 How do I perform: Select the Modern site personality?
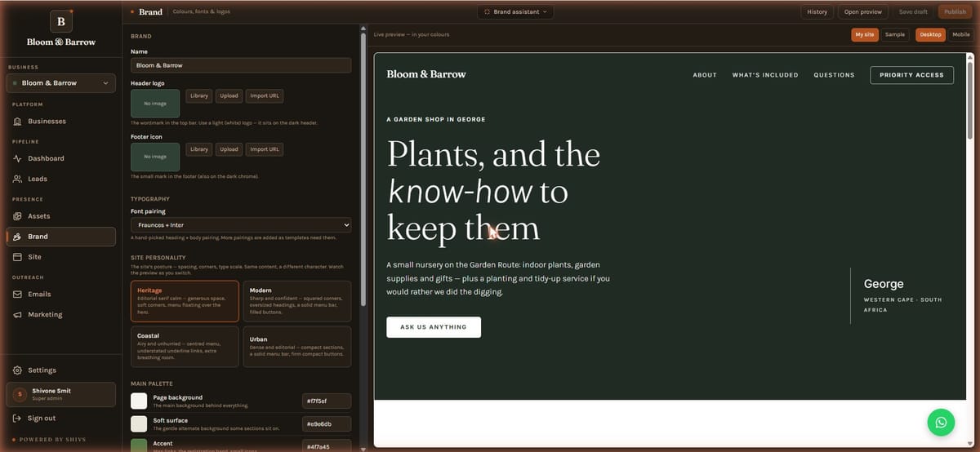point(297,302)
